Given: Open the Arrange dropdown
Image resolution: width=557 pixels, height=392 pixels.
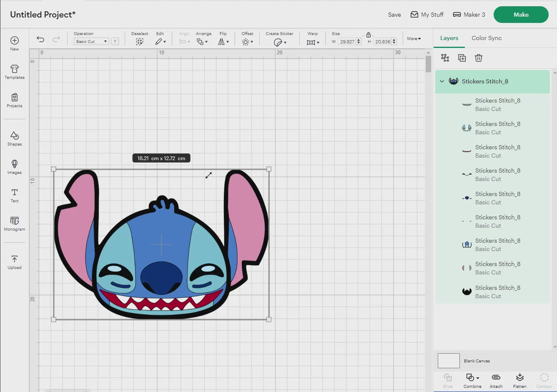Looking at the screenshot, I should 202,42.
